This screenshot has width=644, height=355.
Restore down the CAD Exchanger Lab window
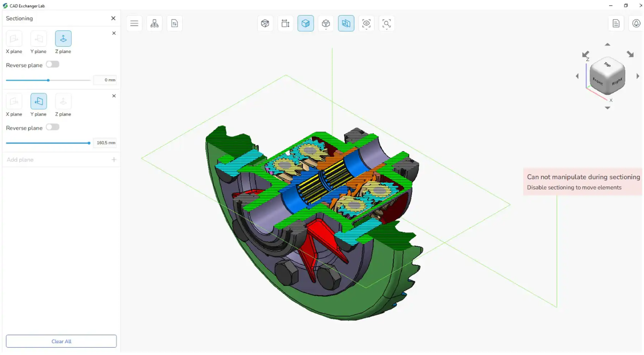click(x=626, y=6)
